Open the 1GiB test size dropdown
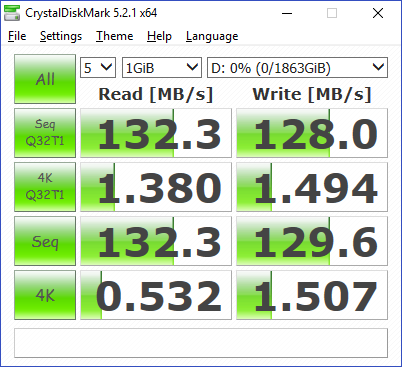This screenshot has height=367, width=402. click(162, 68)
